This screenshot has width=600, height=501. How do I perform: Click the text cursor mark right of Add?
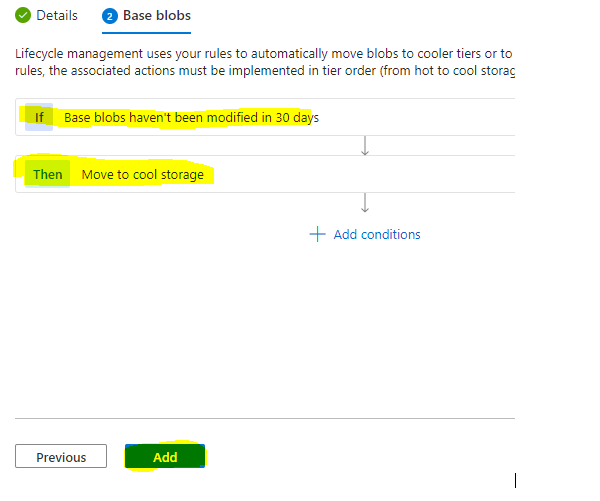[x=515, y=480]
